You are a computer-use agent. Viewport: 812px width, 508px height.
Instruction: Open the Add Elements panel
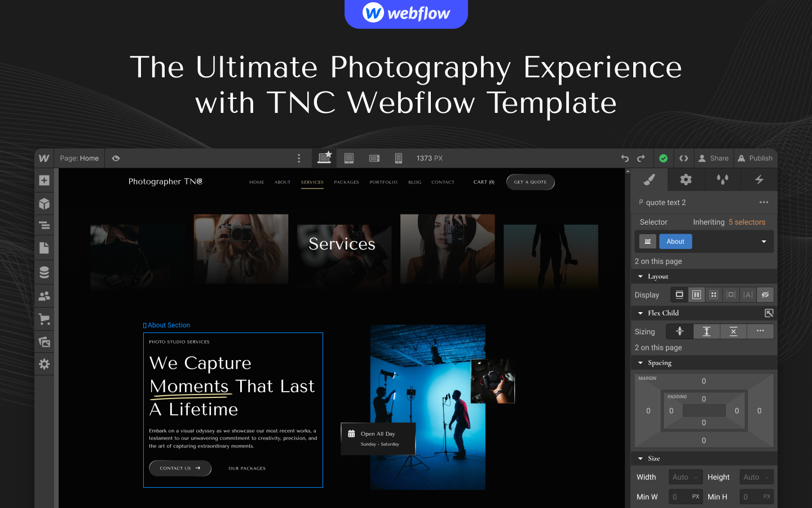(x=44, y=180)
